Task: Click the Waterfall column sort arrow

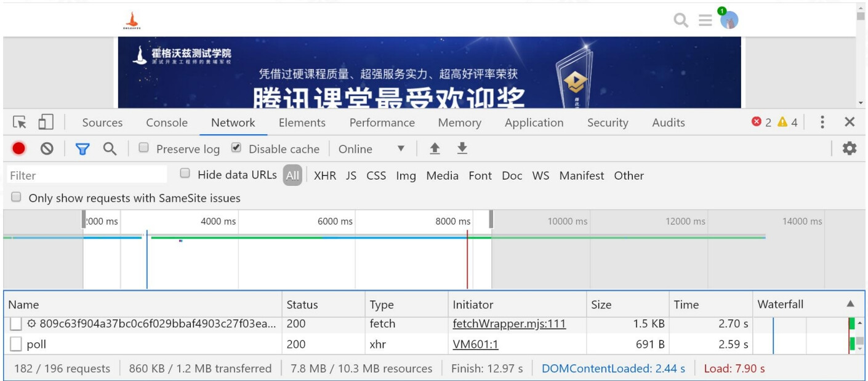Action: pyautogui.click(x=850, y=304)
